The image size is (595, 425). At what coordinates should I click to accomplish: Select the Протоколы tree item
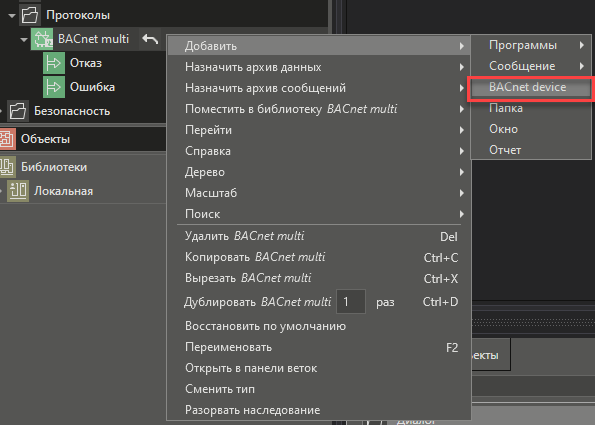coord(78,15)
